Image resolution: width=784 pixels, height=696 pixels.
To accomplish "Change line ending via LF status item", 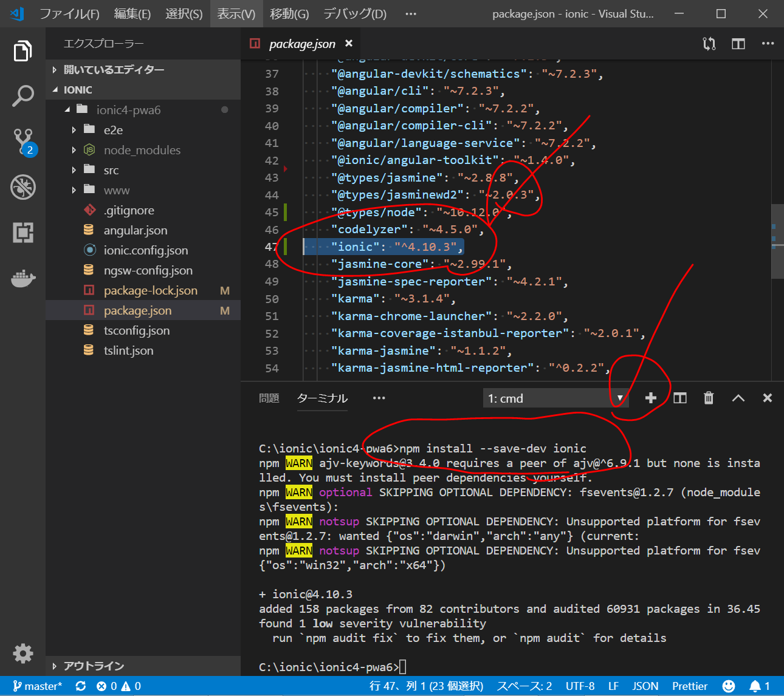I will tap(613, 686).
